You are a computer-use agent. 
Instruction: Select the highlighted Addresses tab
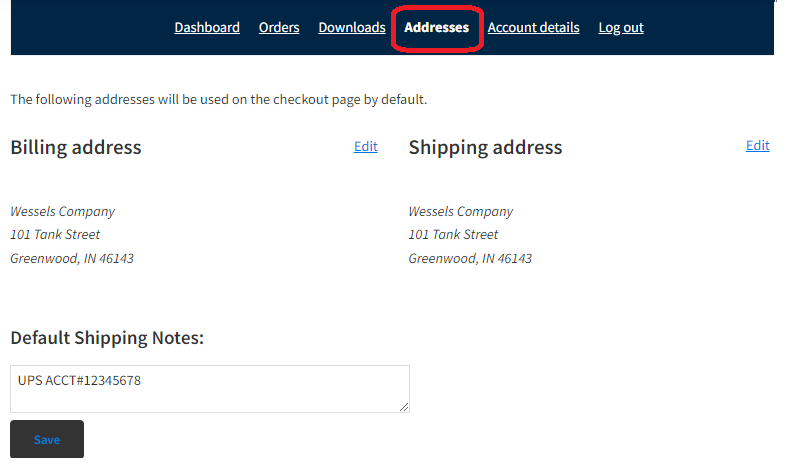[436, 27]
